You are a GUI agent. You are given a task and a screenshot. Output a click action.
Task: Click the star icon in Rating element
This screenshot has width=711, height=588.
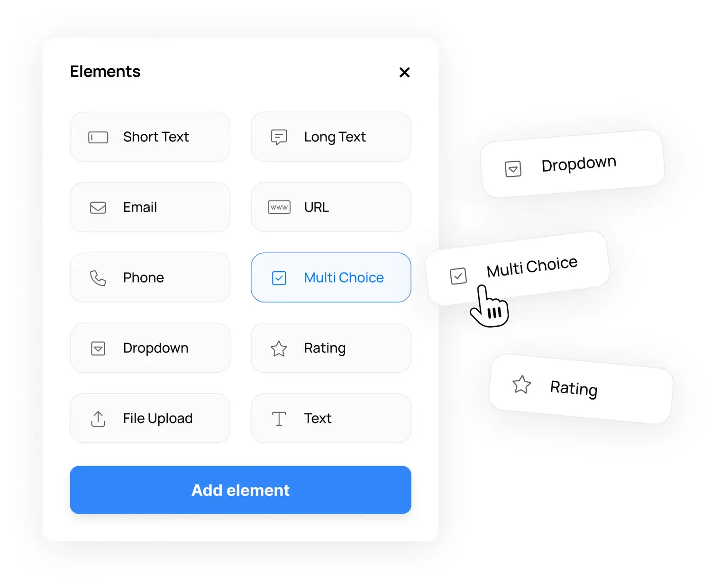[x=279, y=349]
